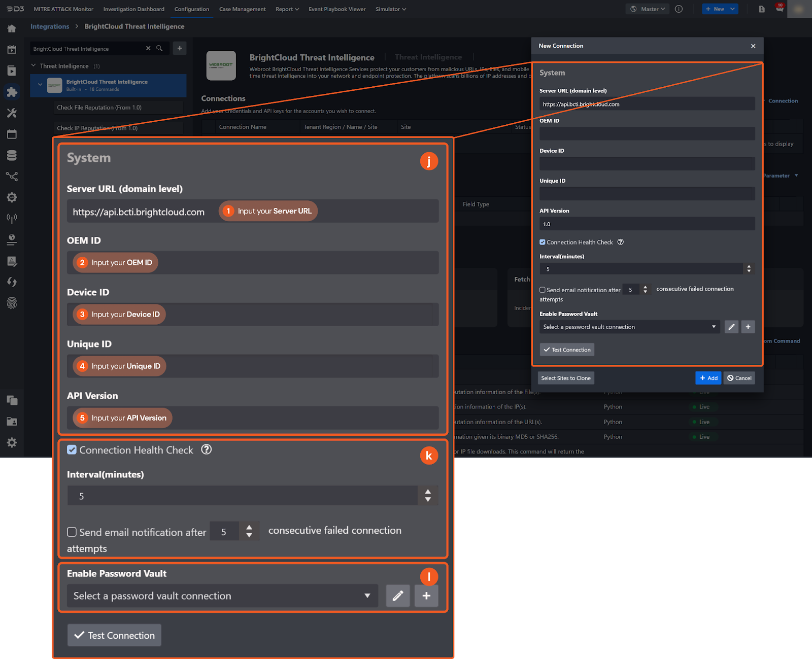Screen dimensions: 812x659
Task: Open the Master workspace dropdown
Action: tap(648, 9)
